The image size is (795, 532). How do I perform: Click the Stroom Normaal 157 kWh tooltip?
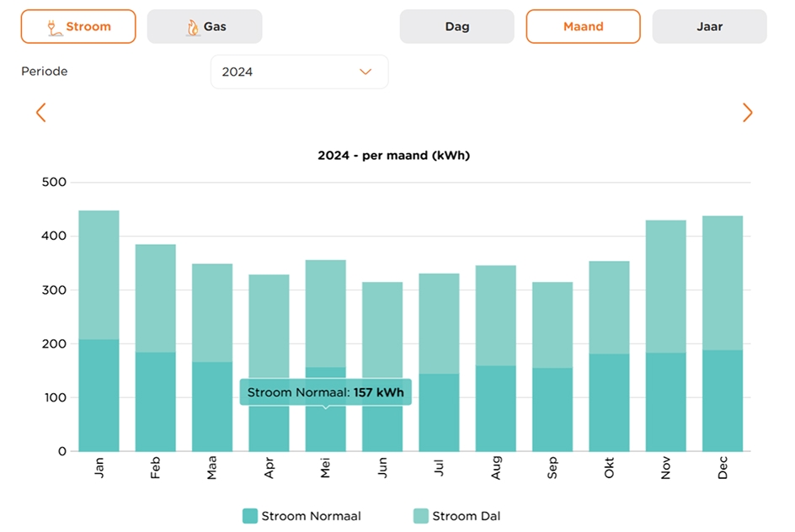coord(325,392)
